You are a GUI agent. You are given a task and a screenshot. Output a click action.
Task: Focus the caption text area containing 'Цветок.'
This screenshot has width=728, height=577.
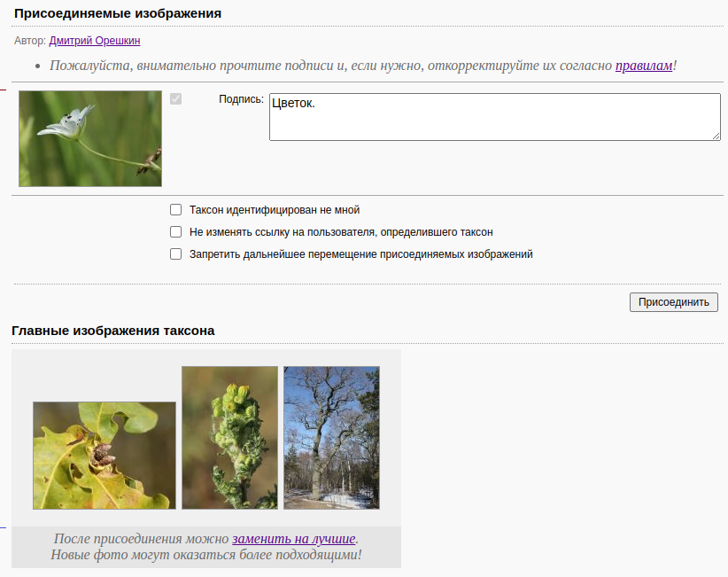[494, 117]
